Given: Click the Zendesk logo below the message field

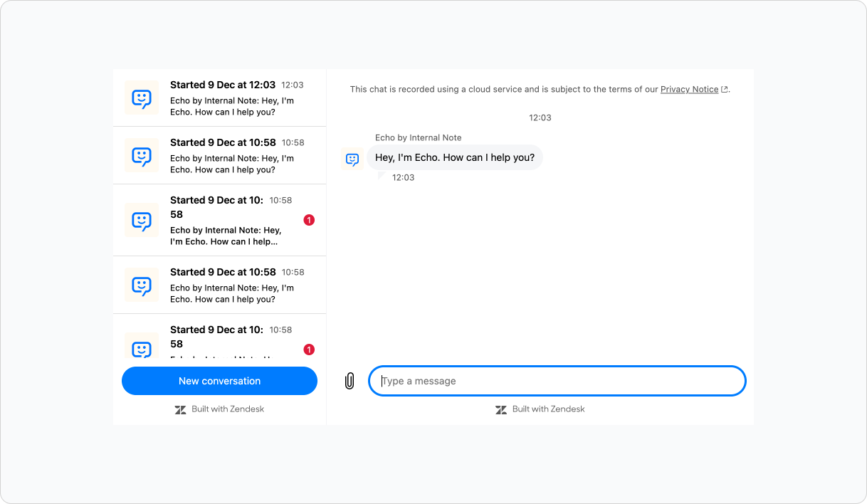Looking at the screenshot, I should pos(501,409).
